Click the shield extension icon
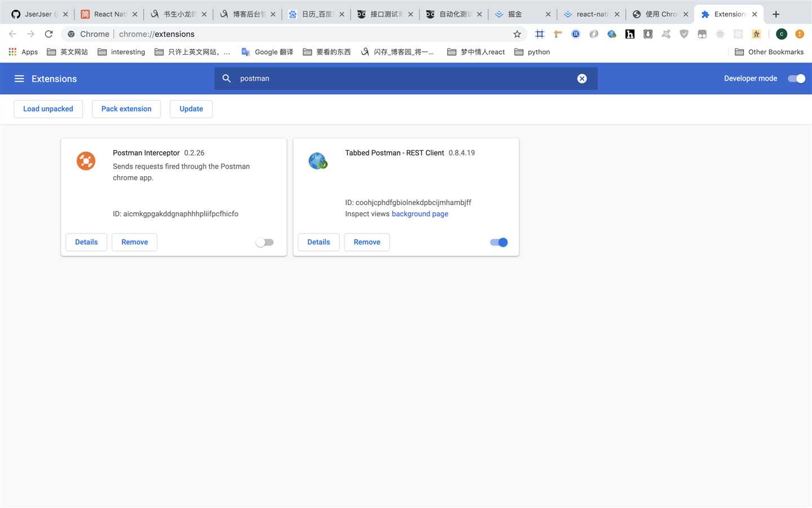 click(x=684, y=34)
